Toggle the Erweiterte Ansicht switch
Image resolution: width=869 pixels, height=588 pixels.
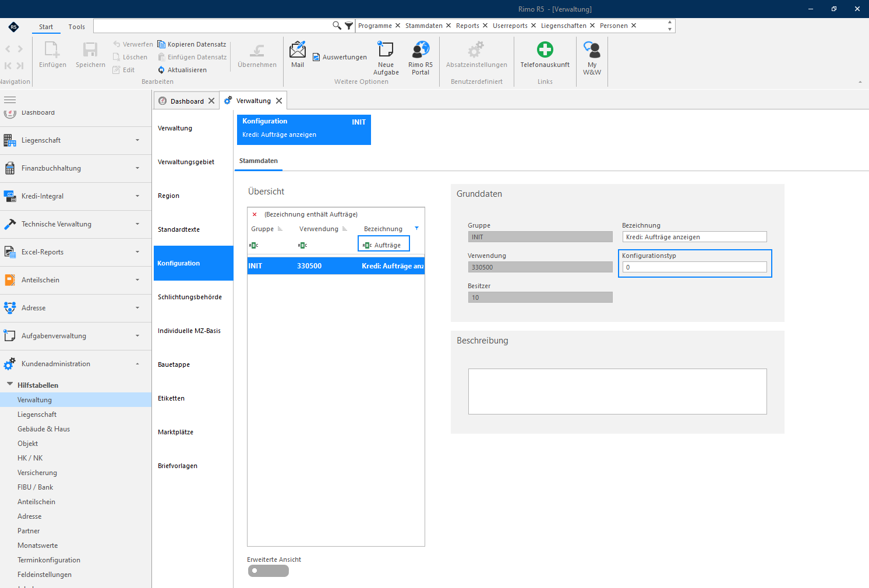click(269, 571)
